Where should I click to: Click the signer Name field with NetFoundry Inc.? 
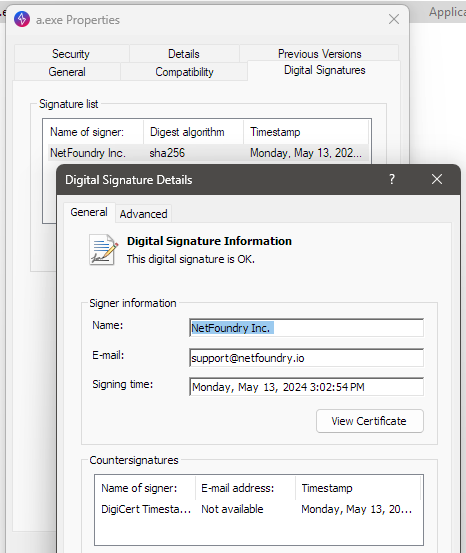[306, 328]
